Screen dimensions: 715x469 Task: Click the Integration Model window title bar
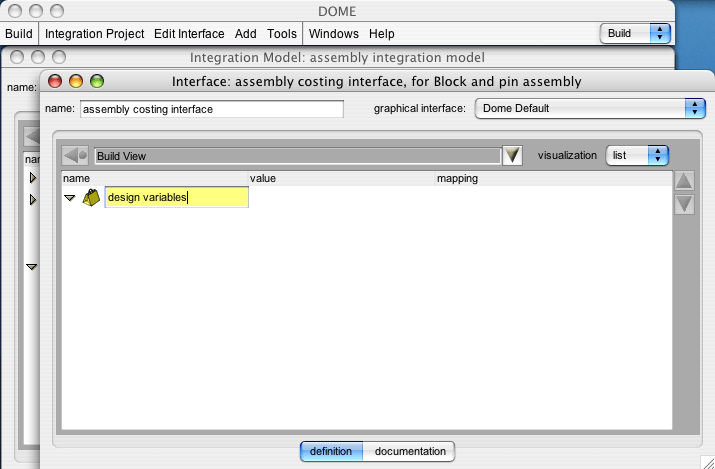tap(337, 57)
